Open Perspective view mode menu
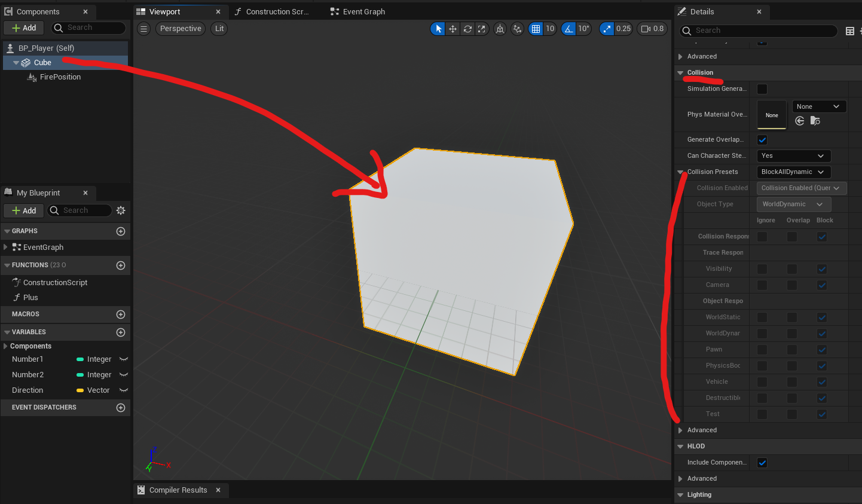This screenshot has width=862, height=504. (x=181, y=29)
